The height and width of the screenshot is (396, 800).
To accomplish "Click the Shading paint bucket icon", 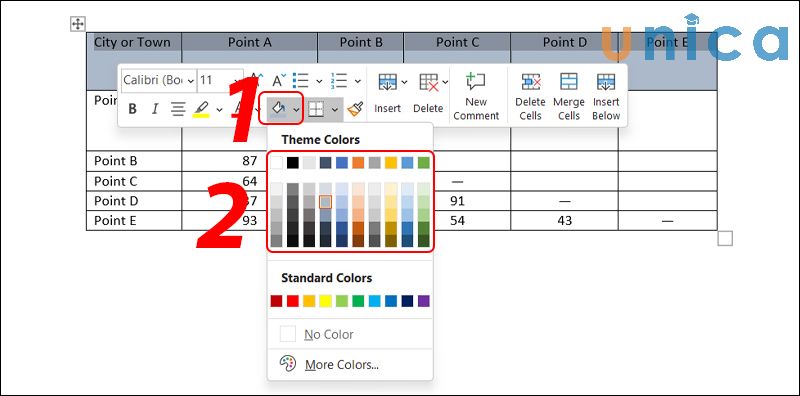I will coord(279,108).
